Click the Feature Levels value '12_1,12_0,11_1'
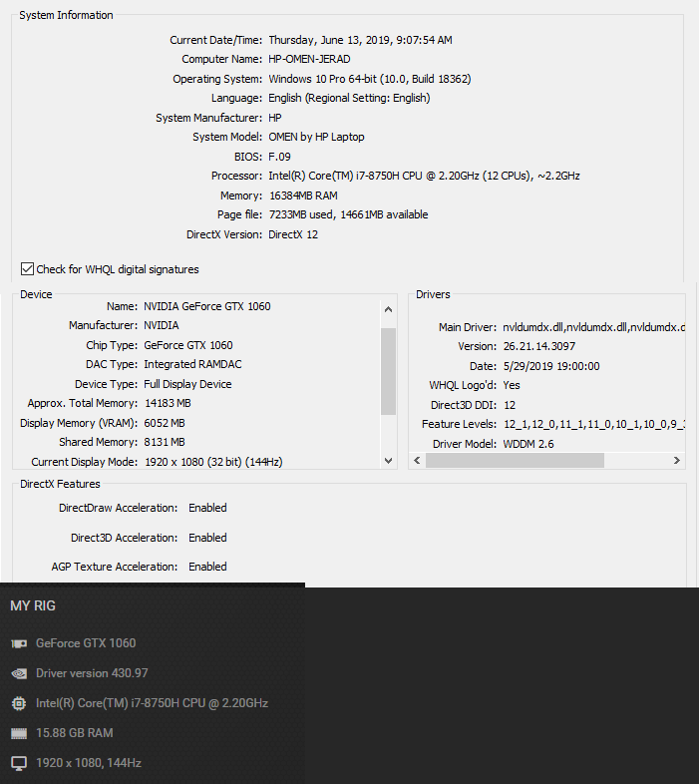The width and height of the screenshot is (699, 784). (593, 425)
